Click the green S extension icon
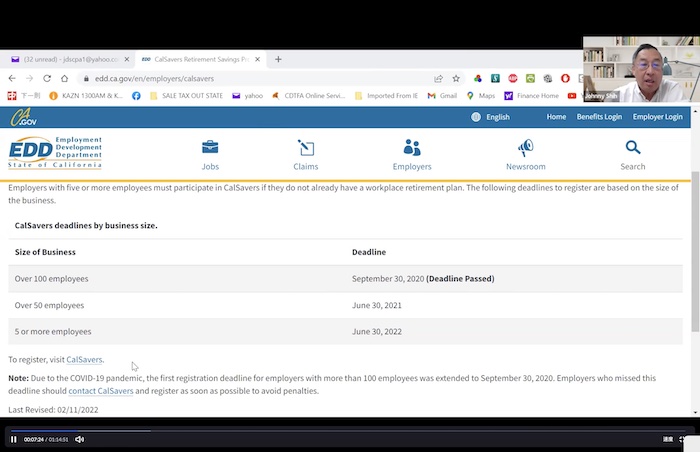The height and width of the screenshot is (452, 700). [495, 79]
